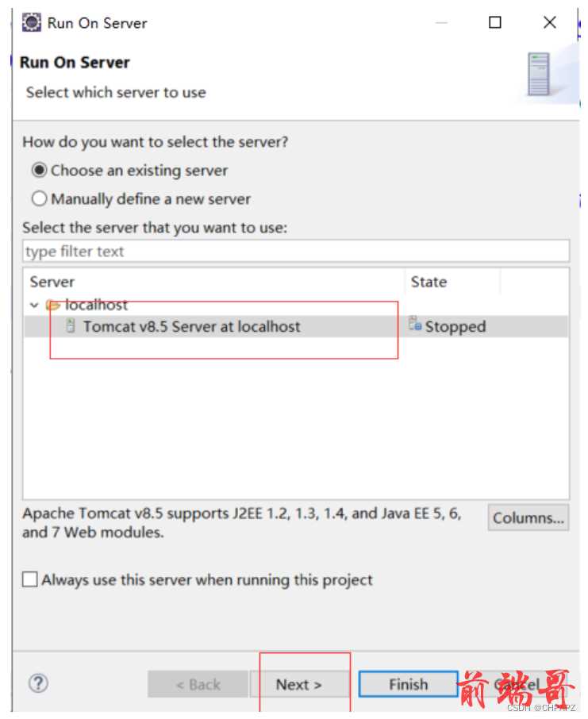Click the Next button
The width and height of the screenshot is (588, 719).
[x=299, y=684]
